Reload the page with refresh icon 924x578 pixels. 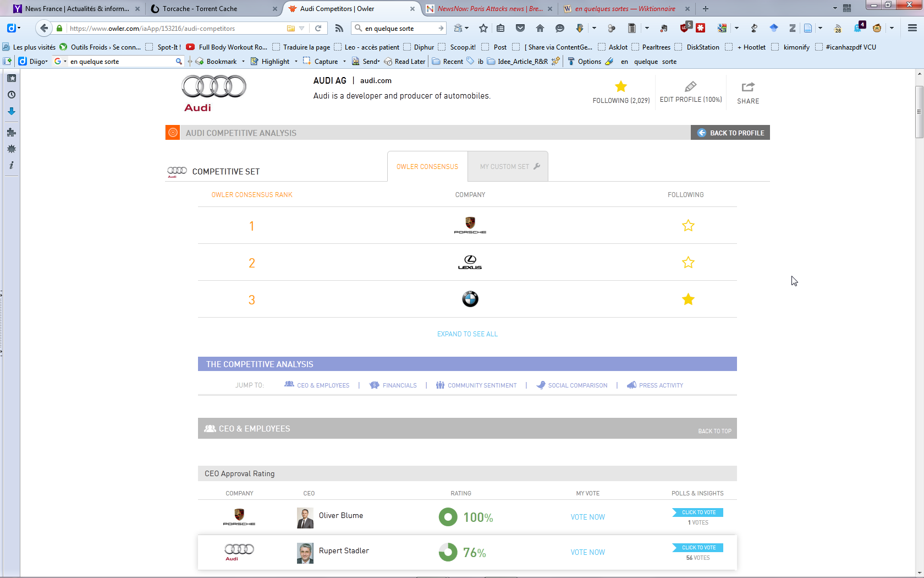pyautogui.click(x=318, y=28)
